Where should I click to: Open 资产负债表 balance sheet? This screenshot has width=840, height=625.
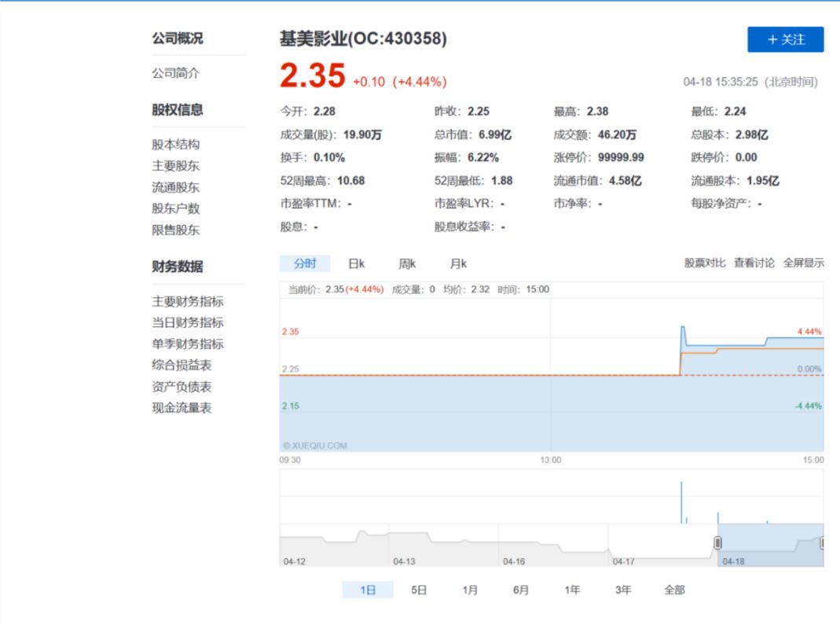coord(180,386)
